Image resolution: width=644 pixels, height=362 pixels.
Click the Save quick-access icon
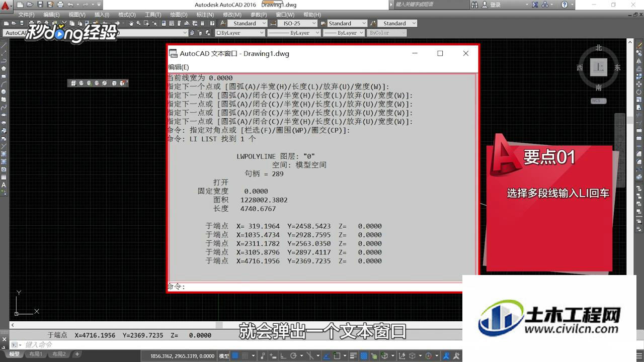point(40,5)
